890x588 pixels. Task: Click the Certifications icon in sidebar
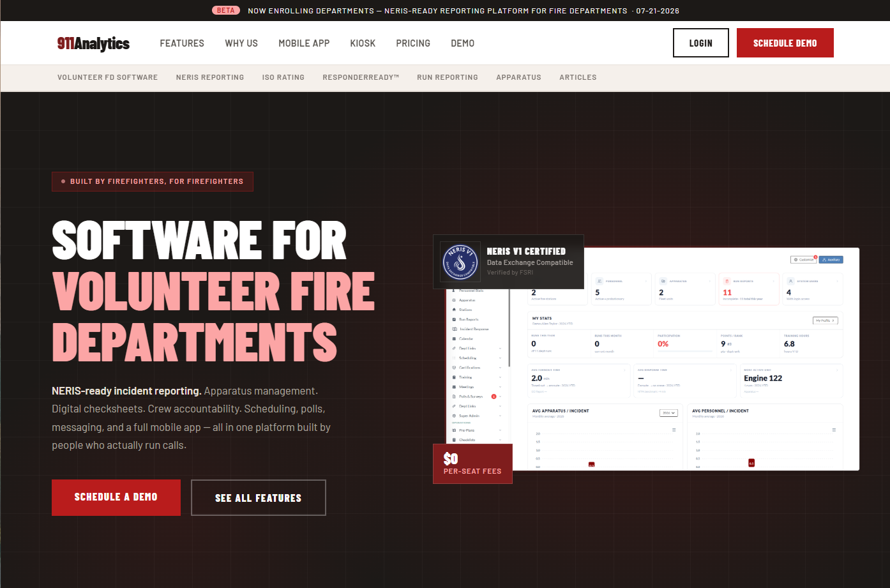pos(454,368)
